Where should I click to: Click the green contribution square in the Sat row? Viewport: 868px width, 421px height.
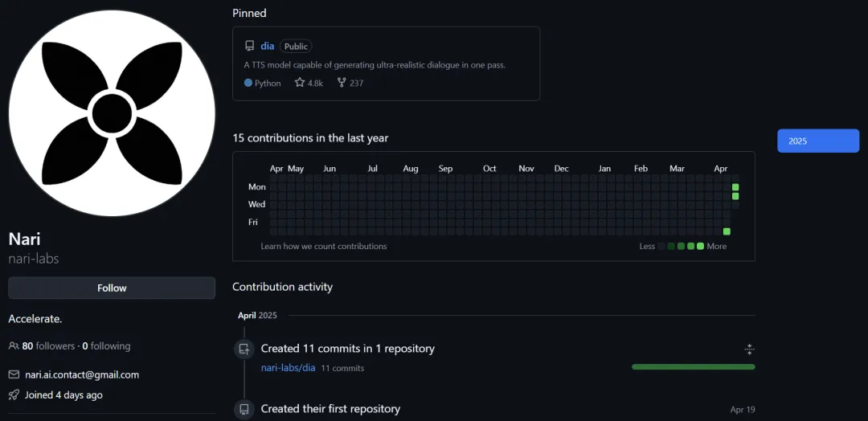[x=727, y=231]
